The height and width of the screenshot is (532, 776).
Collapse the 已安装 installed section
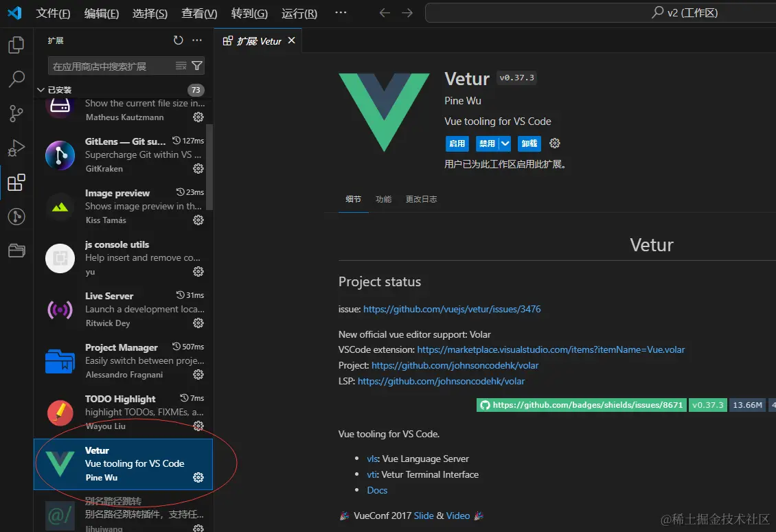pos(41,89)
